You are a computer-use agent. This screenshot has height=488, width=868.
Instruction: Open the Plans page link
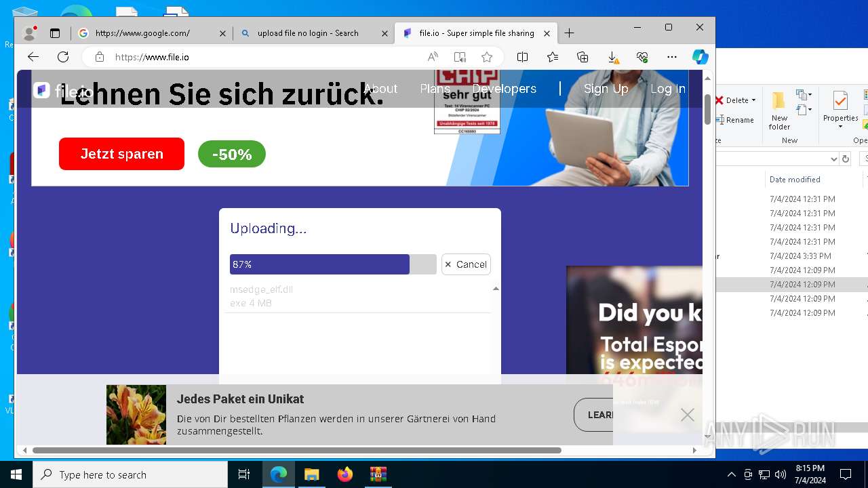point(435,89)
